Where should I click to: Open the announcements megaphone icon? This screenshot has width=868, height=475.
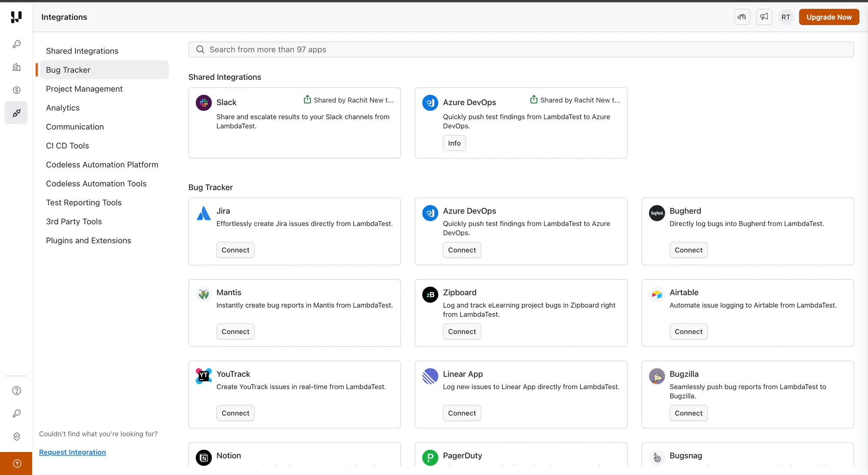tap(764, 17)
